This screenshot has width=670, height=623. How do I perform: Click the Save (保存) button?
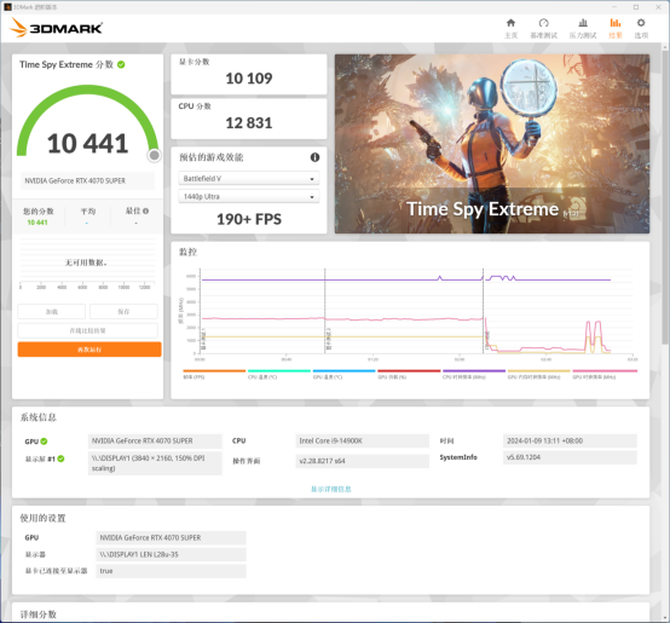(x=123, y=312)
